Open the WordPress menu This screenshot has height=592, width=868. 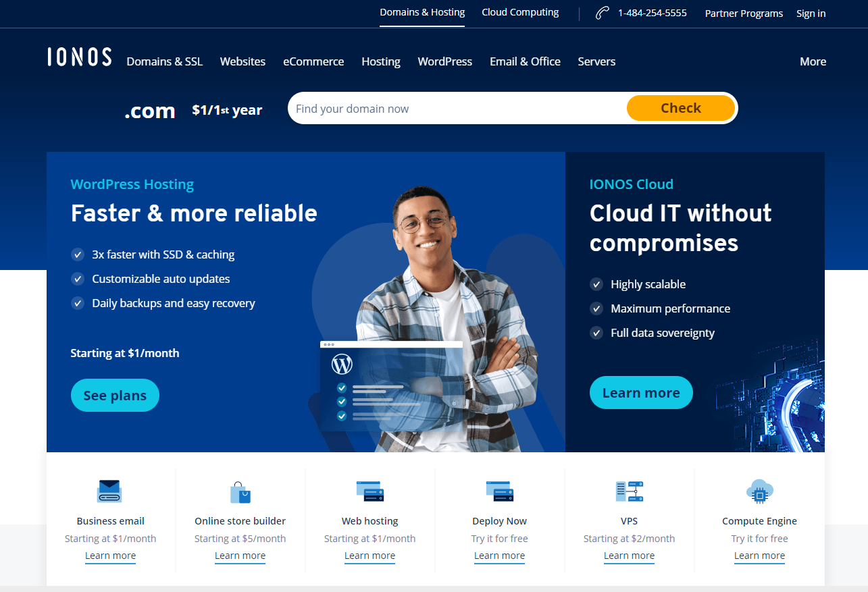(x=445, y=61)
